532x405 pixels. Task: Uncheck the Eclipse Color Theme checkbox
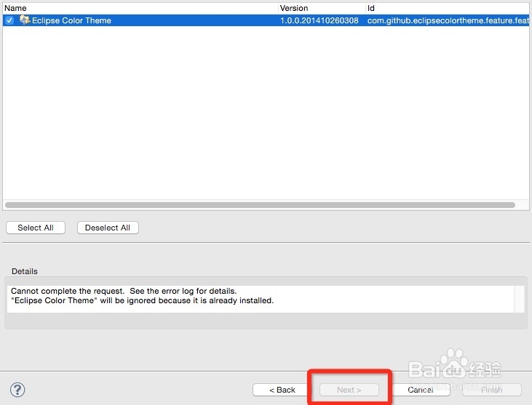pyautogui.click(x=9, y=20)
